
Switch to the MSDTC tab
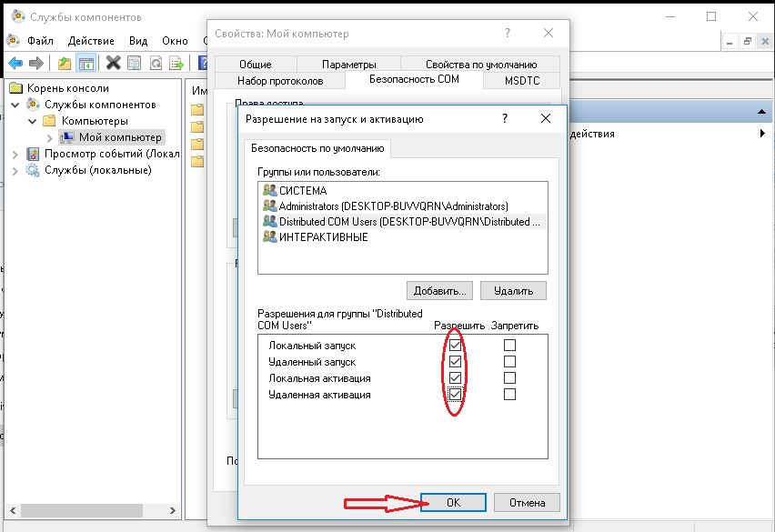pos(522,81)
